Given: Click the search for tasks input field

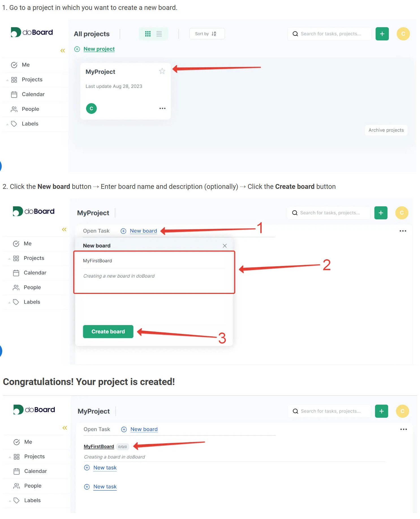Looking at the screenshot, I should (329, 34).
